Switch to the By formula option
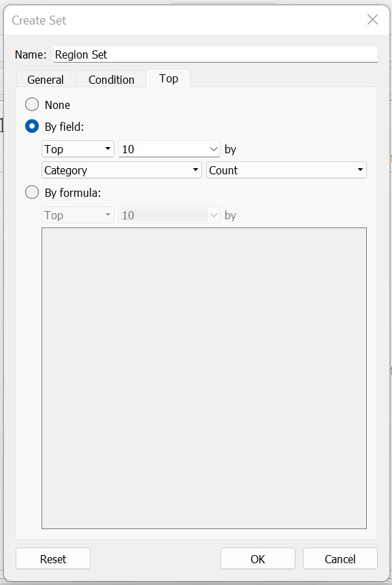Screen dimensions: 392x585 32,192
